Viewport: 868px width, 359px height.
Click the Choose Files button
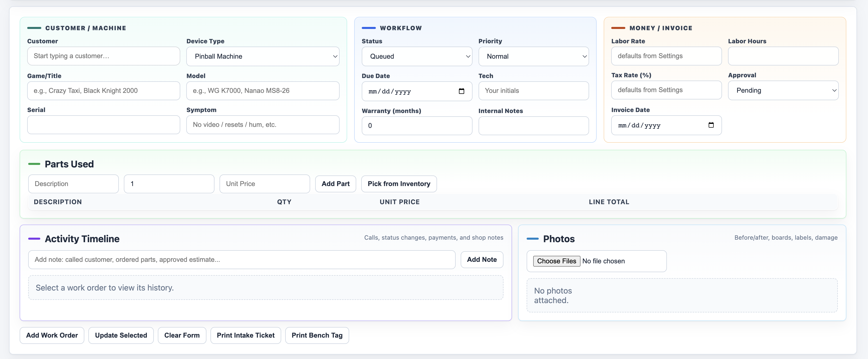tap(556, 261)
